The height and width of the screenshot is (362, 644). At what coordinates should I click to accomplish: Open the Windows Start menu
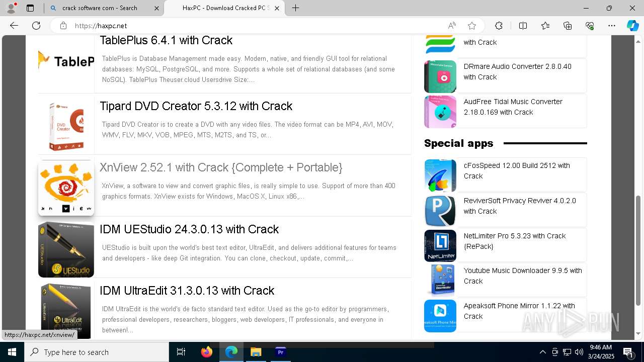(12, 352)
